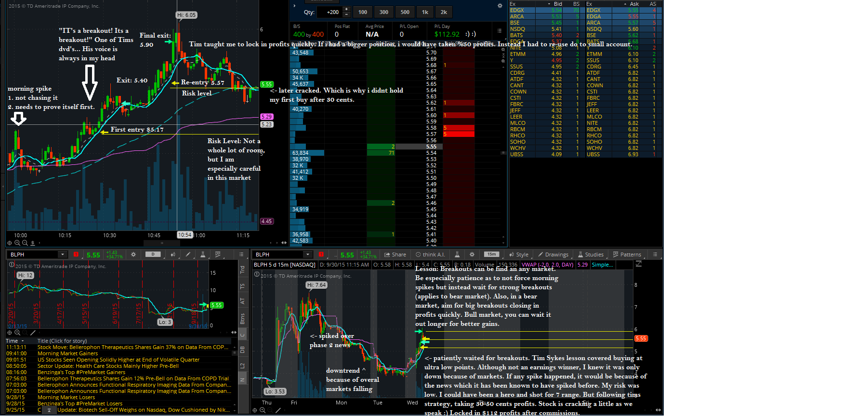Open the Drawings dropdown on right chart
The image size is (868, 417).
click(x=553, y=255)
